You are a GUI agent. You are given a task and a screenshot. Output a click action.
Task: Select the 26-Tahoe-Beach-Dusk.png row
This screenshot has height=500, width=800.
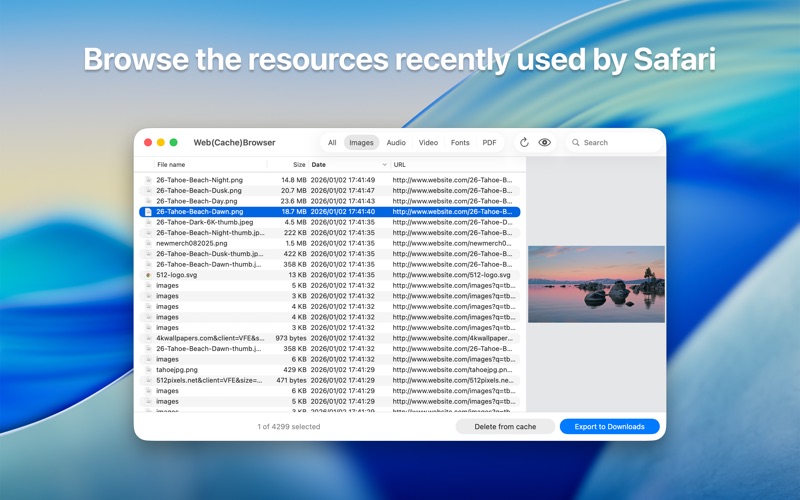[x=330, y=190]
